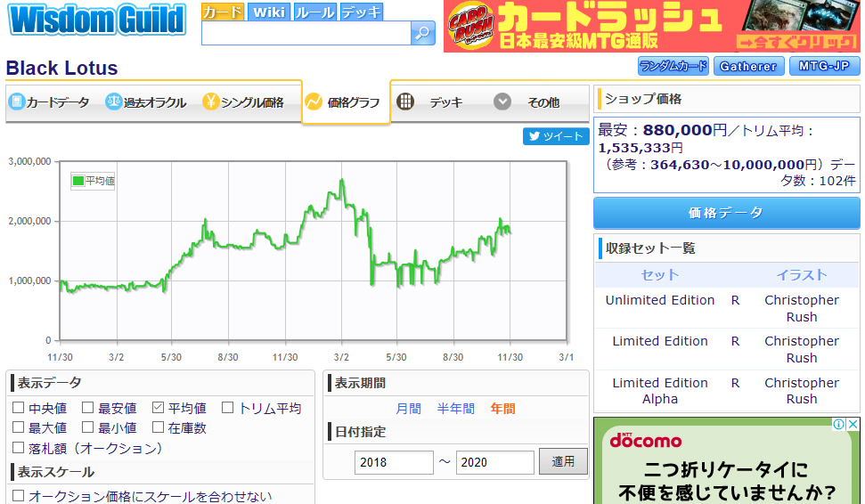Open the 過去オラクル tab
The width and height of the screenshot is (865, 504).
(146, 102)
